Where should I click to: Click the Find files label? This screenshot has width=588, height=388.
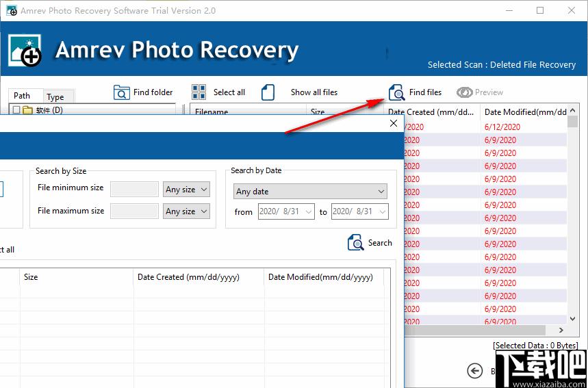(x=425, y=92)
